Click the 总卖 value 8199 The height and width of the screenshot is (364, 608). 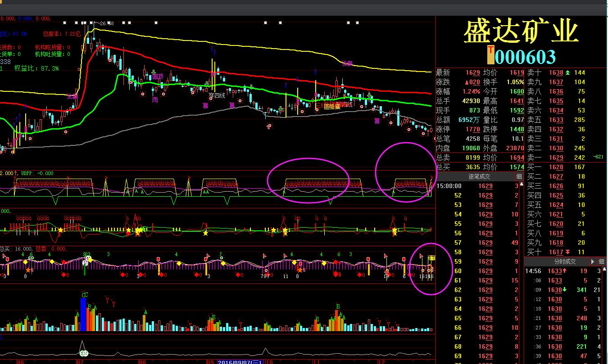(472, 157)
